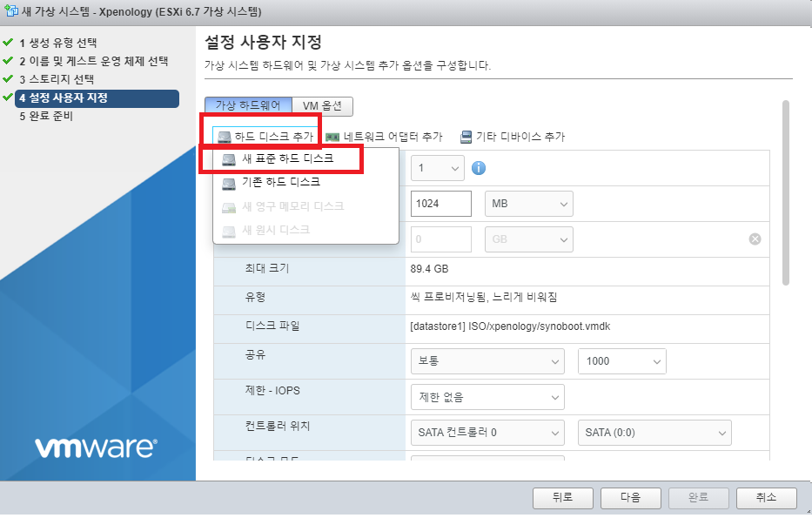Click the disk icon beside 새 표준 하드 디스크
Screen dimensions: 812x518
[229, 159]
